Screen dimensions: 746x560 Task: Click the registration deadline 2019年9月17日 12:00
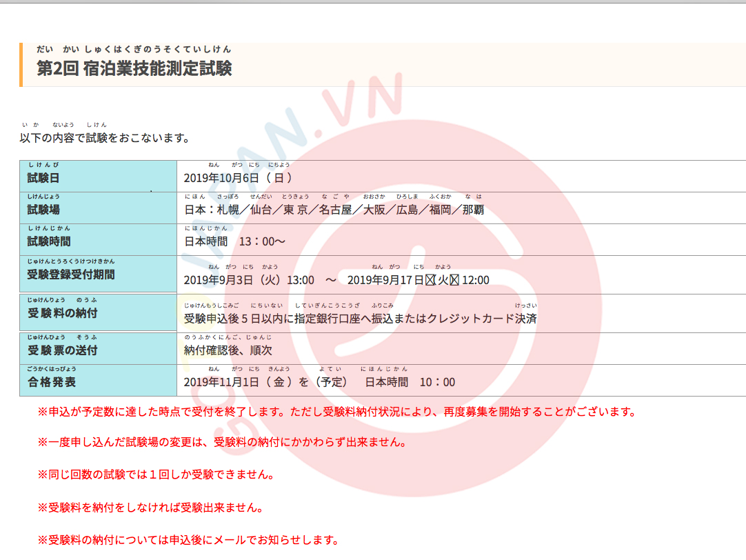pos(418,280)
